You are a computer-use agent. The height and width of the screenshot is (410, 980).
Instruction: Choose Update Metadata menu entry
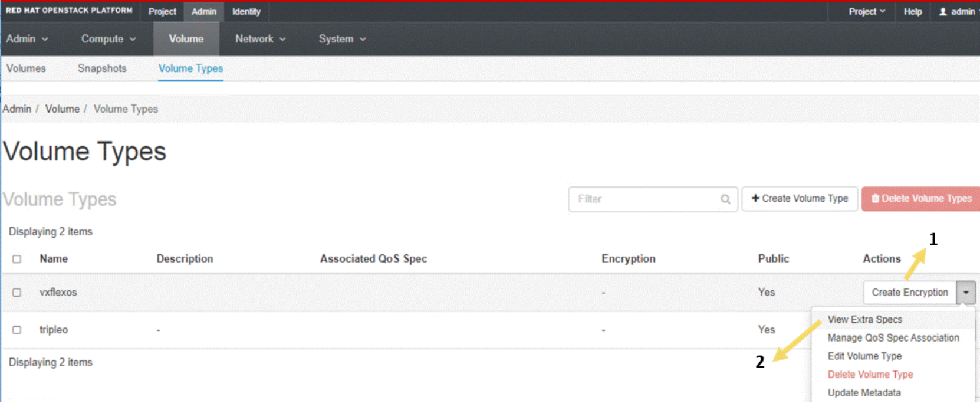pyautogui.click(x=864, y=393)
